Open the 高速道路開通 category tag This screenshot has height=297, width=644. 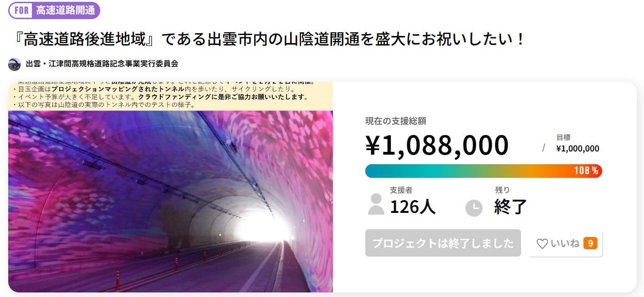[x=66, y=10]
